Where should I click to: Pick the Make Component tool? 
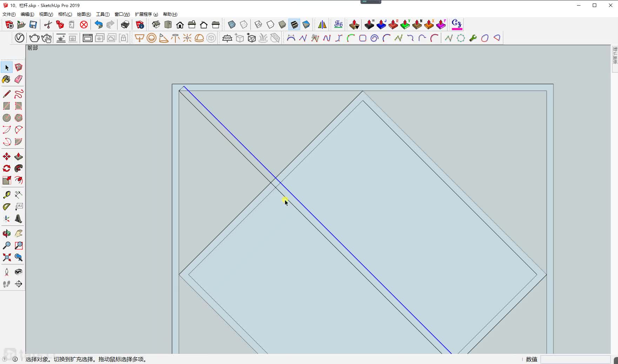19,67
